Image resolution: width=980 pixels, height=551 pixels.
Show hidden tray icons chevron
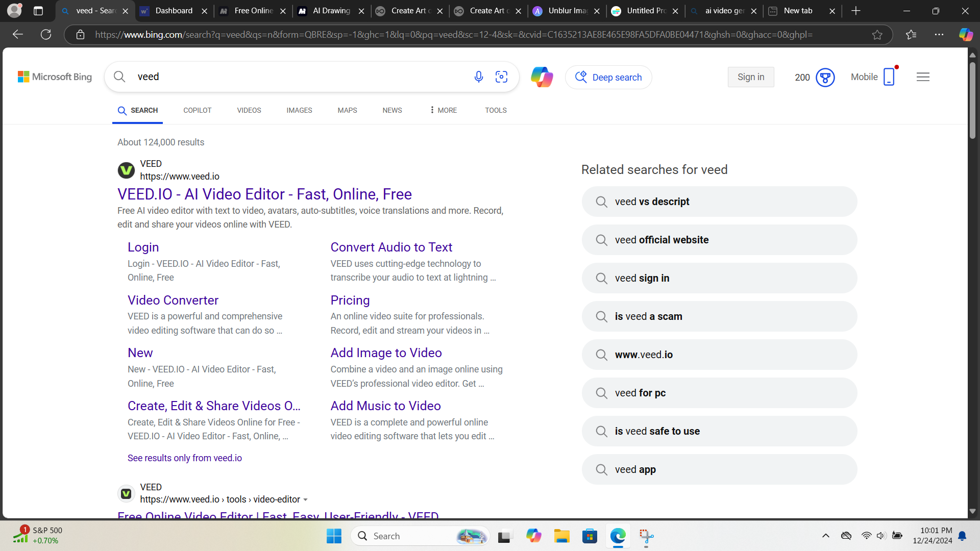[825, 536]
